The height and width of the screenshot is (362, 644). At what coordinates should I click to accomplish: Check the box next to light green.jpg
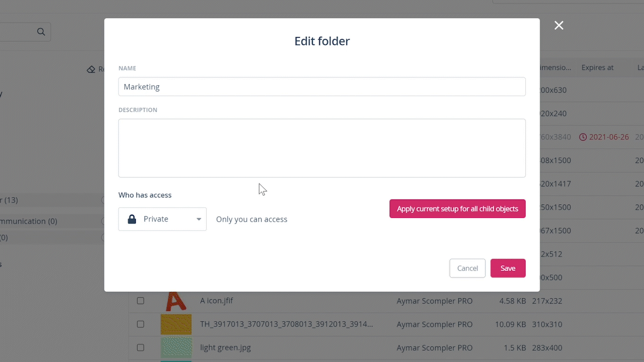click(x=140, y=347)
